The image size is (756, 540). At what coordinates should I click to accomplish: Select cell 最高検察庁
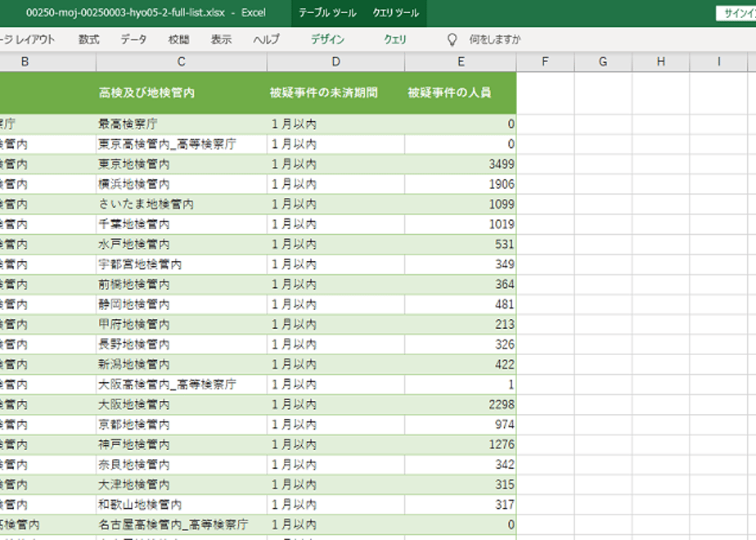click(182, 124)
